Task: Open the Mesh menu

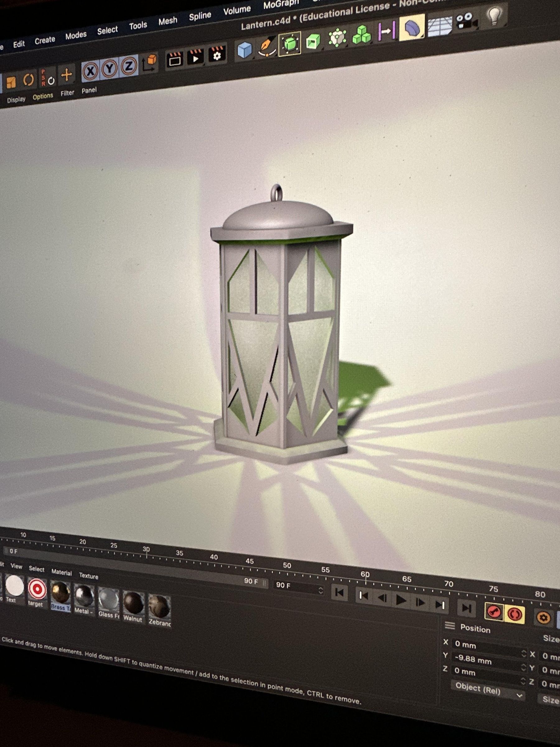Action: coord(168,20)
